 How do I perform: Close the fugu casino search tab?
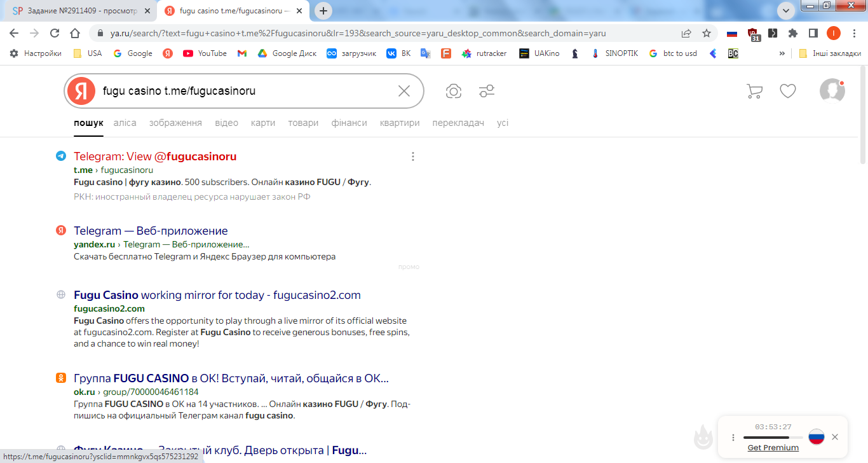coord(301,11)
